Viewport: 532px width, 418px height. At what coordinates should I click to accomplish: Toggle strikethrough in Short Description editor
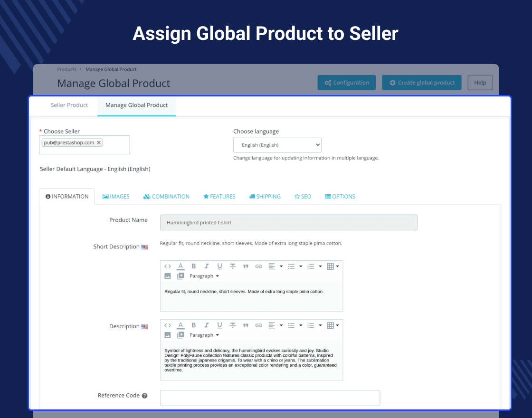[233, 266]
